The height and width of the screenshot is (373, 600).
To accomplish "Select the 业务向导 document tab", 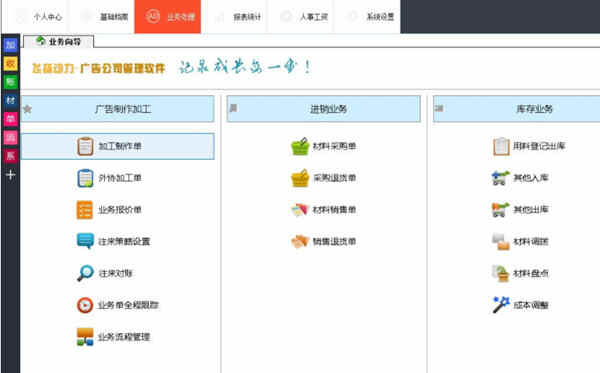I will (x=59, y=41).
